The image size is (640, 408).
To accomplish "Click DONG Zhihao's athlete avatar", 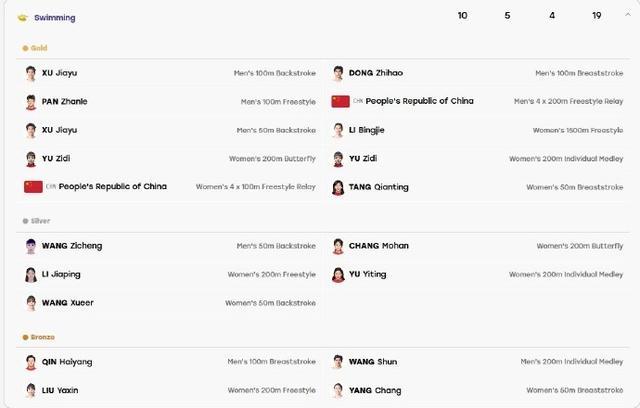I will (x=338, y=73).
